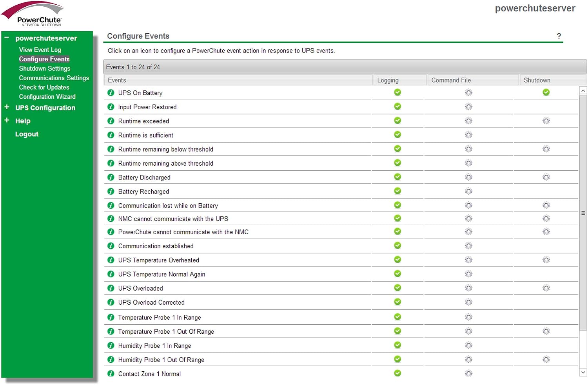Toggle logging check for UPS On Battery
The height and width of the screenshot is (385, 588).
pos(397,92)
